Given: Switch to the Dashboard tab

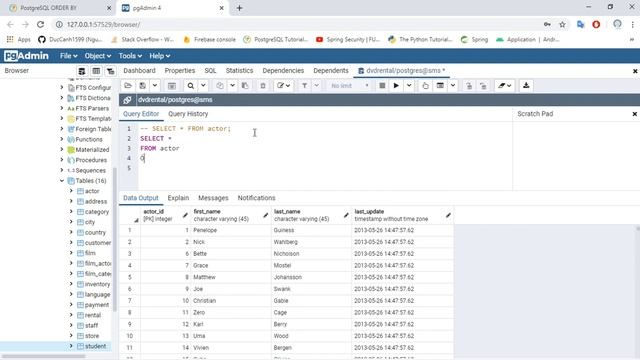Looking at the screenshot, I should [x=139, y=71].
